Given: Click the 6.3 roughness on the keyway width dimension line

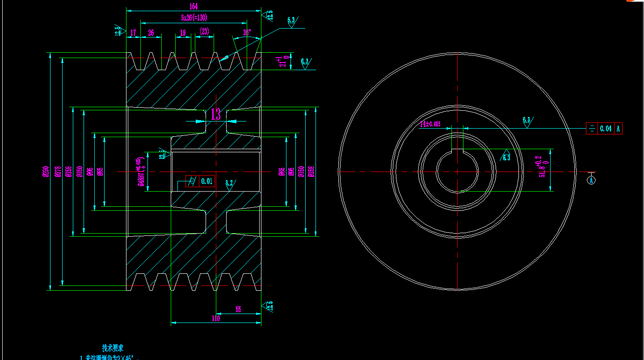Looking at the screenshot, I should point(527,122).
